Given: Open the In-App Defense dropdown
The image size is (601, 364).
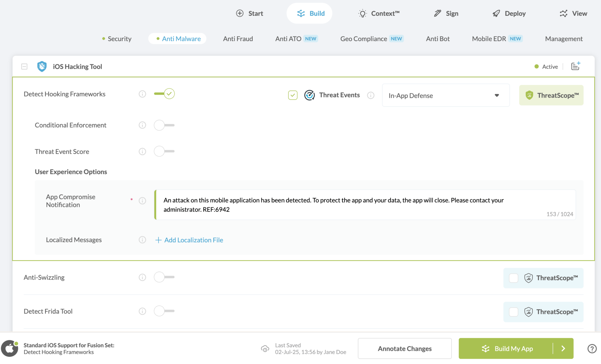Looking at the screenshot, I should [445, 96].
